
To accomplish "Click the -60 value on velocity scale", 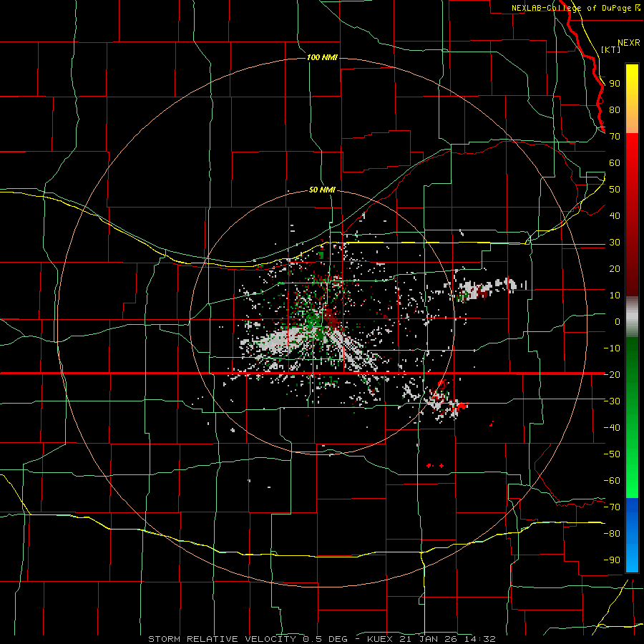I will (612, 481).
